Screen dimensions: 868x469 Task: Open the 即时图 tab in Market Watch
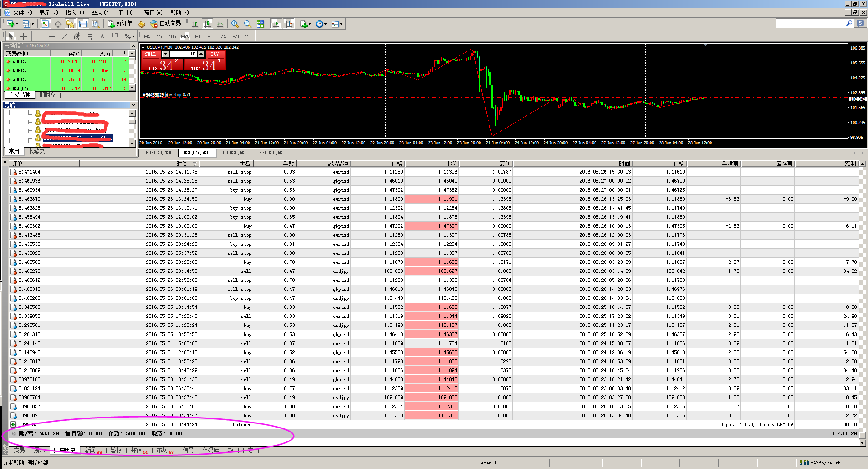click(48, 95)
